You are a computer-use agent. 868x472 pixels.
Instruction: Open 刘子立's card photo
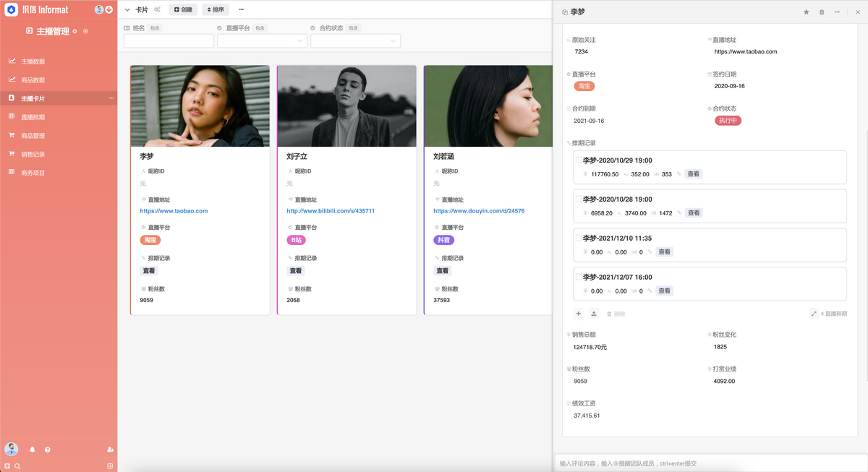(x=346, y=106)
